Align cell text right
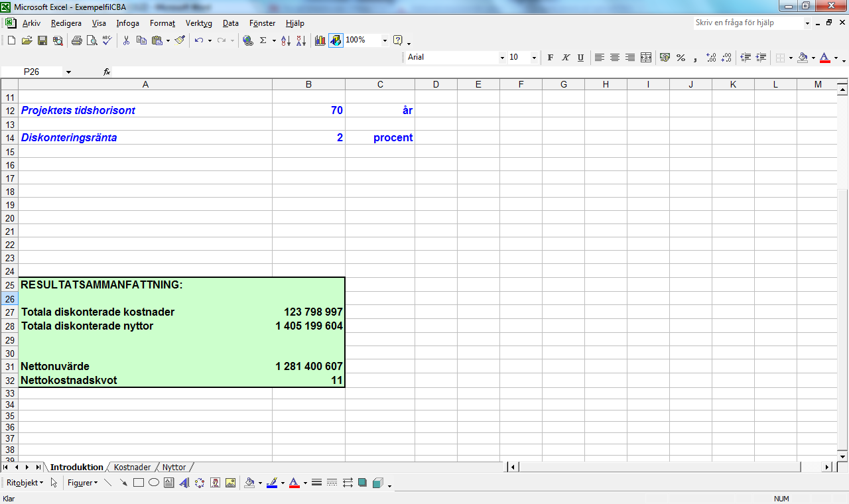The height and width of the screenshot is (504, 849). 630,58
